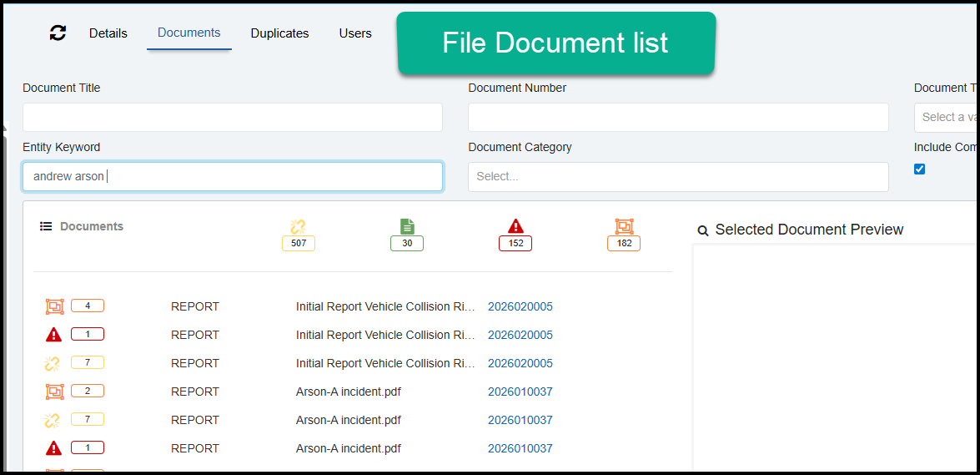The height and width of the screenshot is (475, 980).
Task: Open the Document Type select dropdown
Action: point(947,117)
